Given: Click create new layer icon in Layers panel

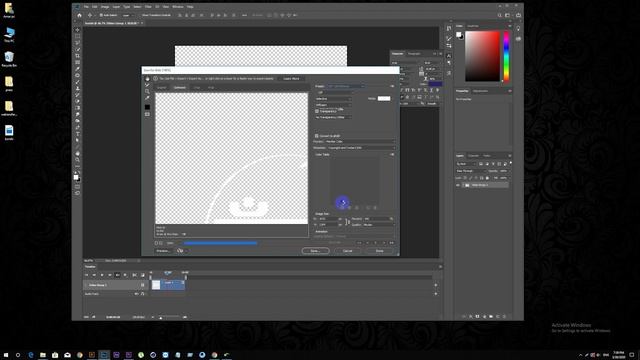Looking at the screenshot, I should (498, 316).
